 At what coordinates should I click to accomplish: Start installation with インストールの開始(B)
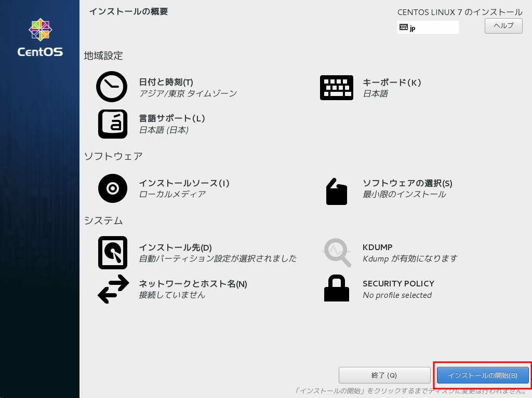483,375
